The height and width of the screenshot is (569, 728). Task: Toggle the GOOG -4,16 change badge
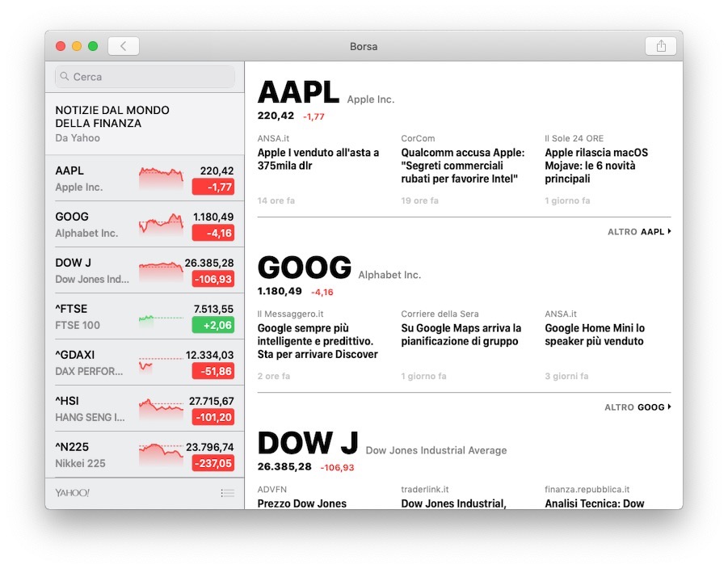point(213,233)
